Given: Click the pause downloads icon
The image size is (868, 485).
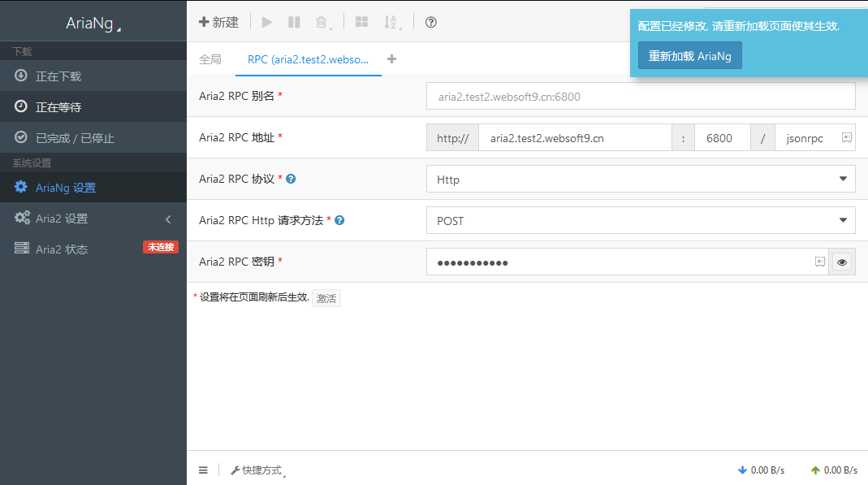Looking at the screenshot, I should [x=294, y=22].
